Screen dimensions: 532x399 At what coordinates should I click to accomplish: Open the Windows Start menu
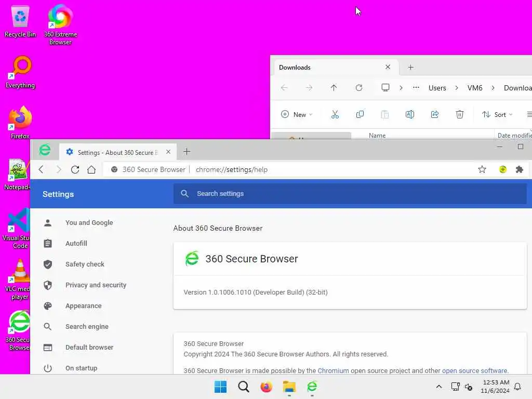[220, 387]
